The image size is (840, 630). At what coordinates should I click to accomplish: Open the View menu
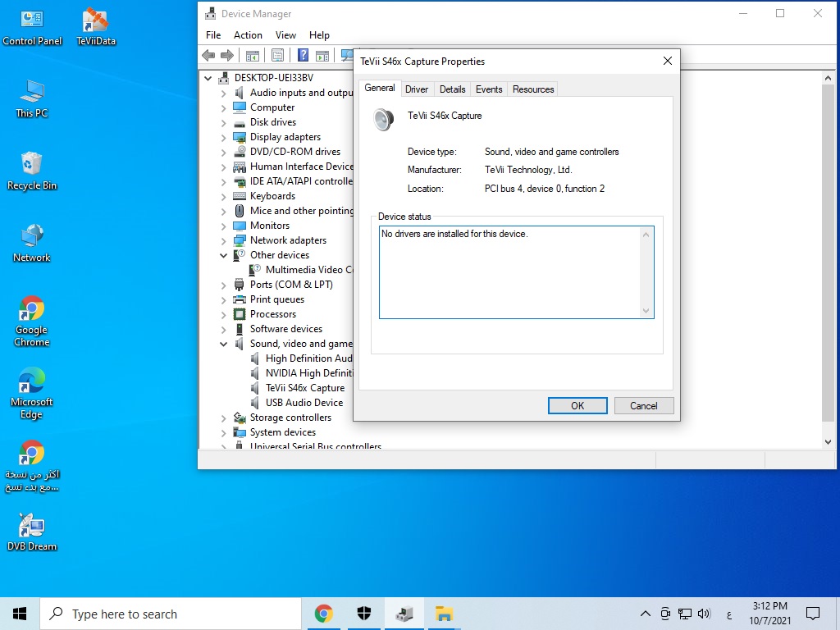click(285, 34)
